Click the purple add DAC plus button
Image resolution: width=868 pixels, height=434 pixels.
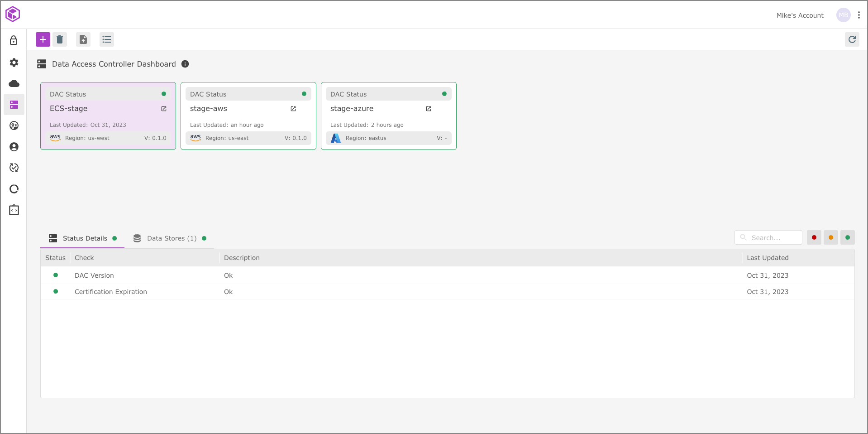43,39
